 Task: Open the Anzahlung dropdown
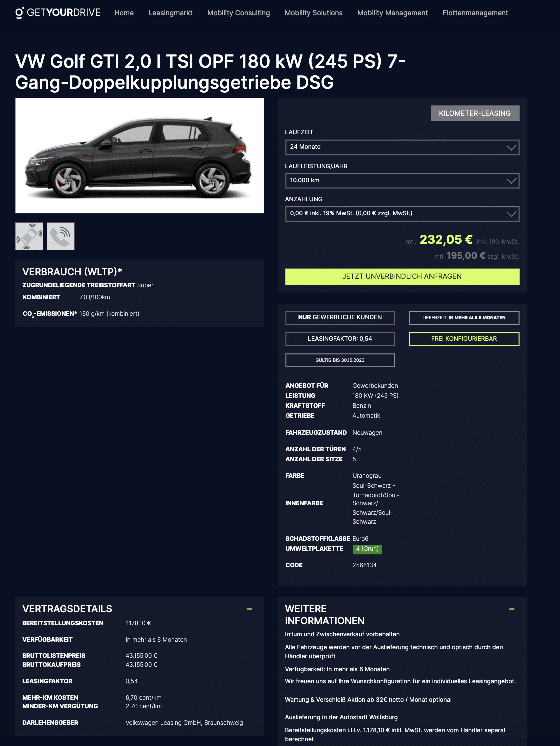(402, 214)
